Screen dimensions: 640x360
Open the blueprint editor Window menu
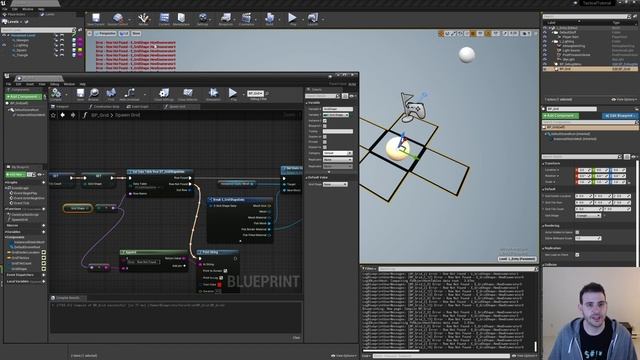click(69, 84)
